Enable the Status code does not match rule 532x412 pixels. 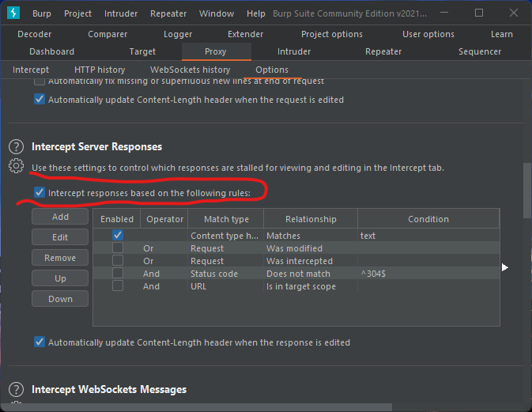[x=118, y=274]
